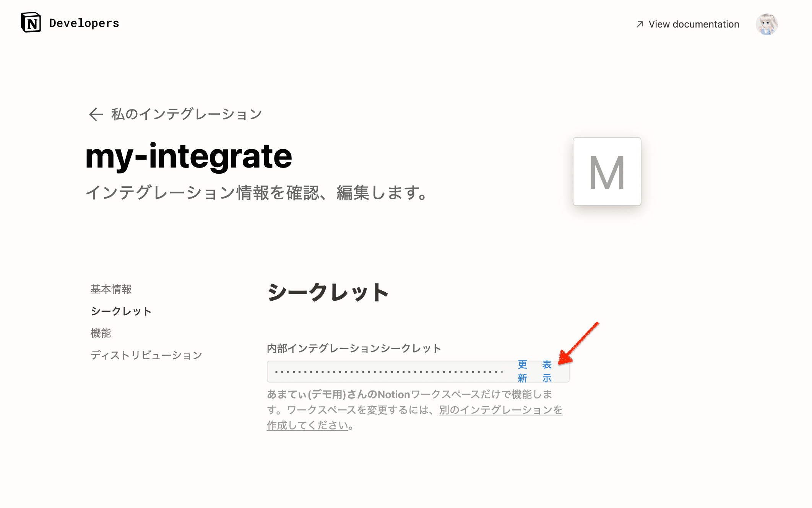Open the 機能 sidebar section
The width and height of the screenshot is (812, 508).
click(x=101, y=333)
